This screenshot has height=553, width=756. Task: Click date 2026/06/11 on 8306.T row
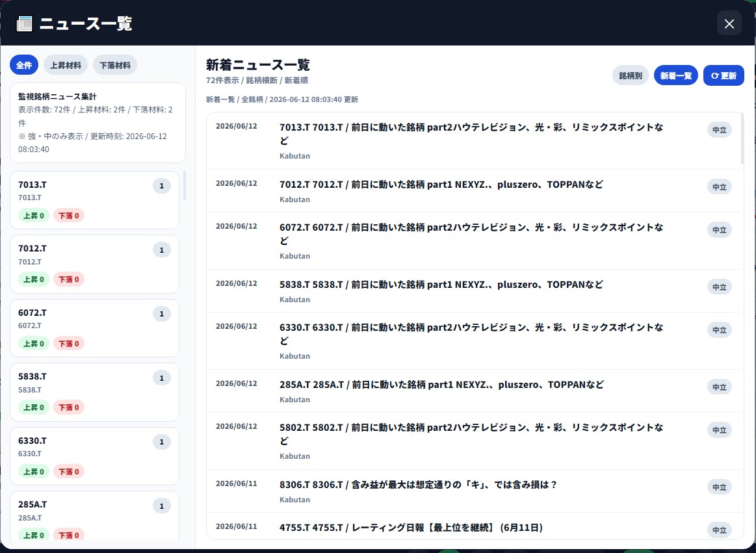pos(236,483)
